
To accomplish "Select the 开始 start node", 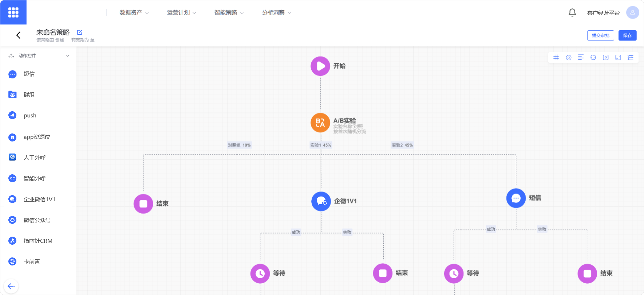I will click(x=320, y=66).
